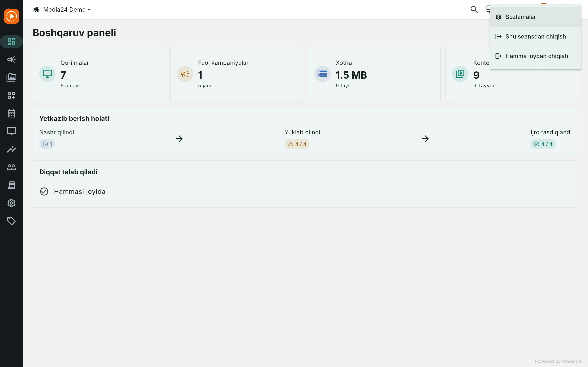The height and width of the screenshot is (367, 588).
Task: Open the Faol kampaniyalar stat card
Action: tap(236, 74)
